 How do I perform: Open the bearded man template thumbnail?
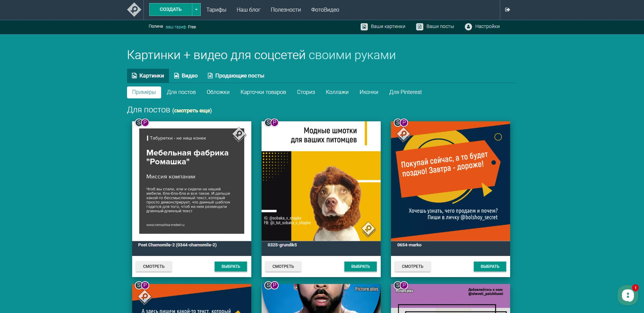pyautogui.click(x=321, y=299)
